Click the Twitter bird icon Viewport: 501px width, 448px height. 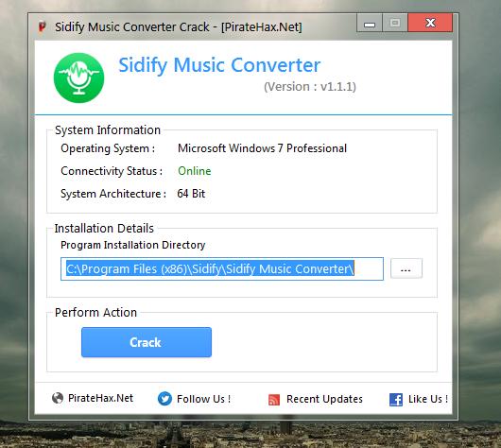(164, 399)
